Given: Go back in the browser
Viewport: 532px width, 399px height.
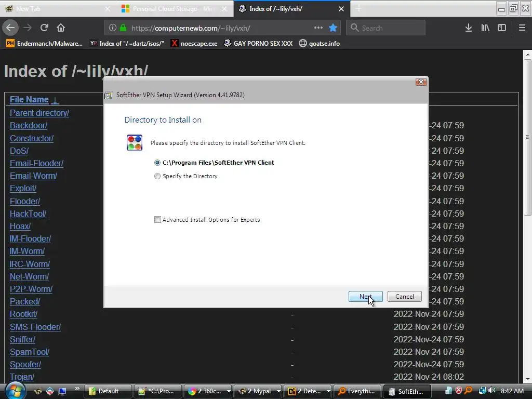Looking at the screenshot, I should (10, 28).
